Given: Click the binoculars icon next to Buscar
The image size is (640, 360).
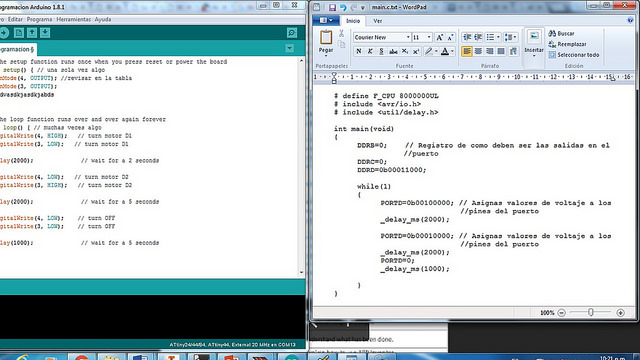Looking at the screenshot, I should (552, 33).
